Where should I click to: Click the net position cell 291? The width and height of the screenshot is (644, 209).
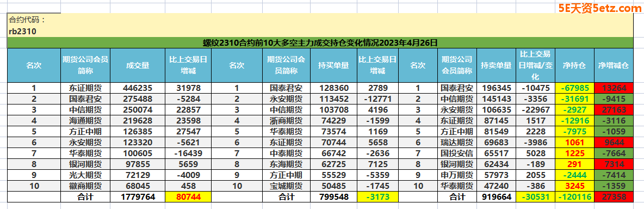(575, 164)
